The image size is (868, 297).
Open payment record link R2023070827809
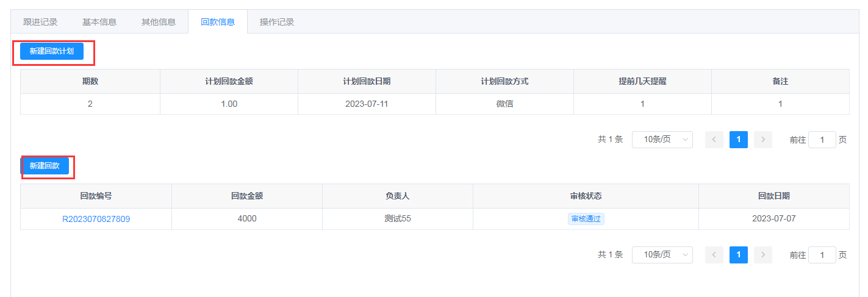tap(96, 219)
